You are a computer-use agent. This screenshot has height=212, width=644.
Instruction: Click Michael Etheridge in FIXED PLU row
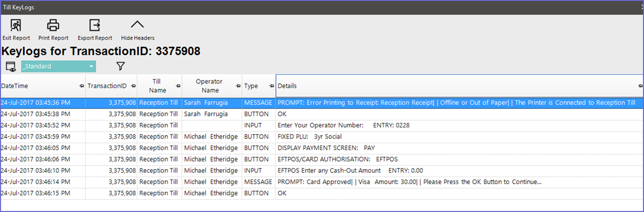click(210, 137)
